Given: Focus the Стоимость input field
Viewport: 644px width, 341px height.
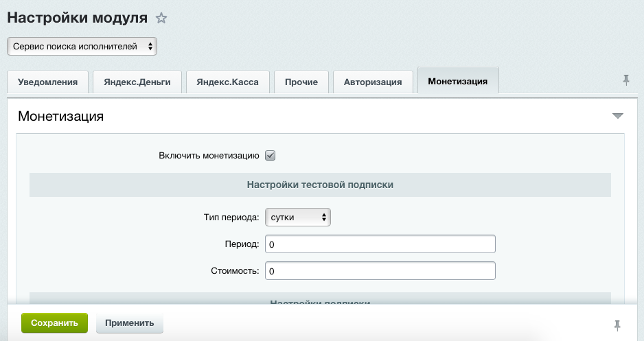Looking at the screenshot, I should pos(380,271).
